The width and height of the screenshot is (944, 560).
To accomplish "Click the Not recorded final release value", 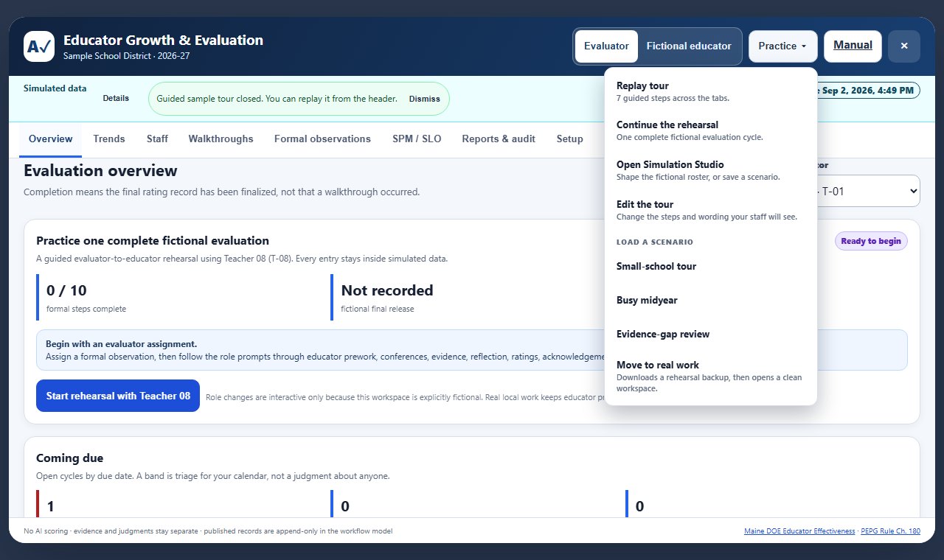I will (x=387, y=290).
